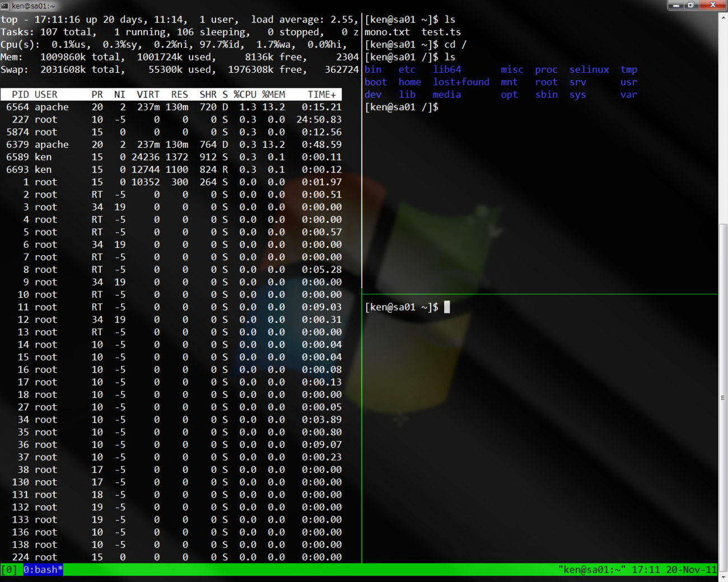Viewport: 728px width, 582px height.
Task: Click the blue root directory in ls output
Action: pos(547,82)
